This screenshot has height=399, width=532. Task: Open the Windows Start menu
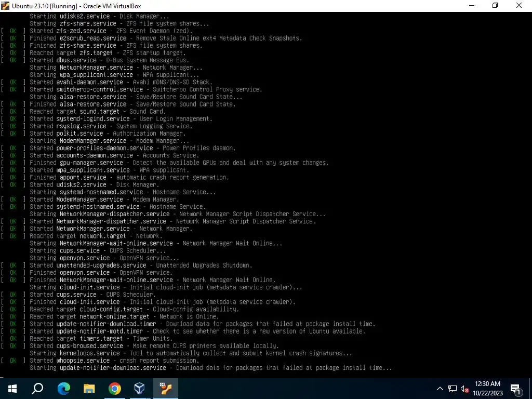(x=12, y=389)
